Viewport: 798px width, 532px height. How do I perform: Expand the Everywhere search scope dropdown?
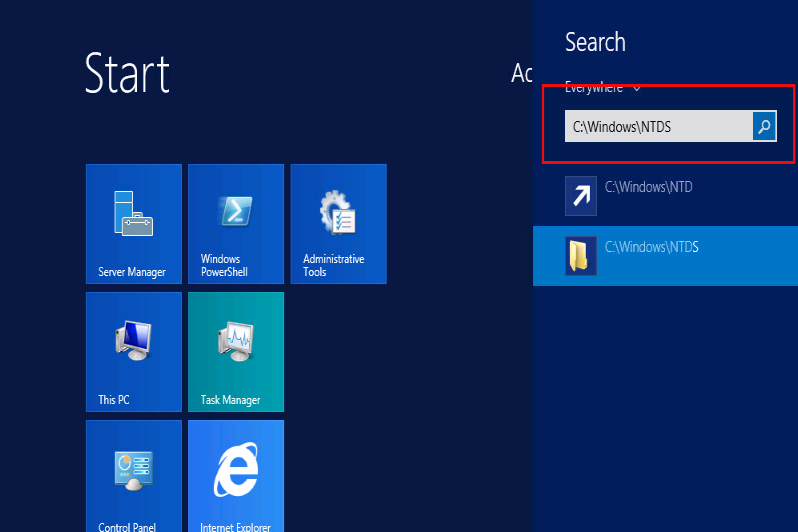[603, 88]
